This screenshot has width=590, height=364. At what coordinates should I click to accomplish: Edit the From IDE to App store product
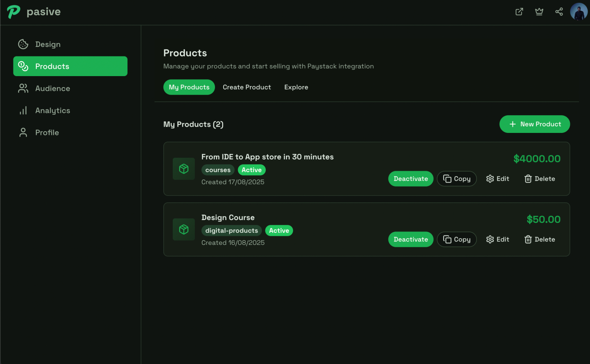click(498, 179)
